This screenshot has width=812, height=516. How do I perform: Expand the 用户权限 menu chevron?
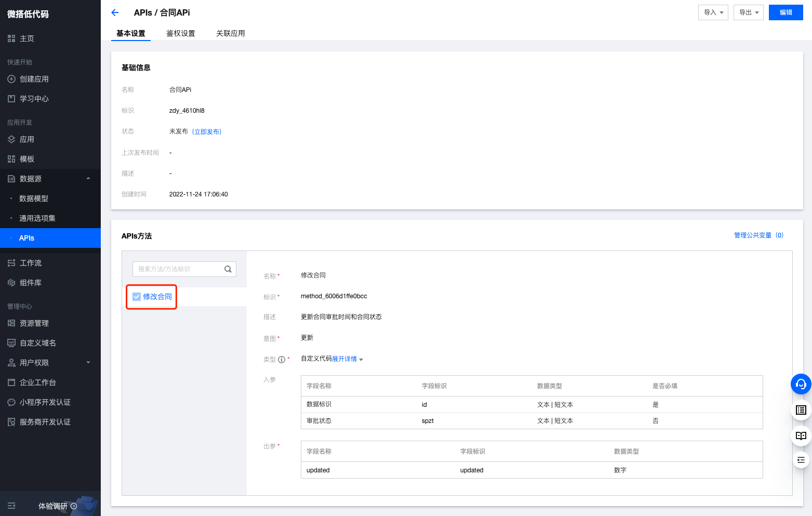point(88,363)
